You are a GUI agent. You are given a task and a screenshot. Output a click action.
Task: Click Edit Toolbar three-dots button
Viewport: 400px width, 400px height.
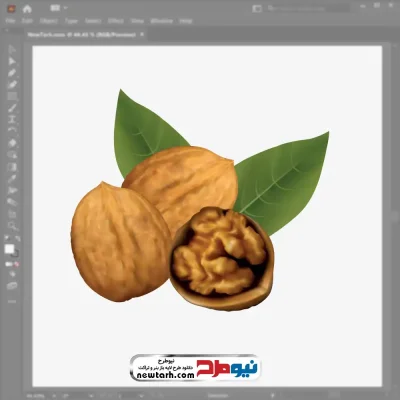pyautogui.click(x=12, y=301)
